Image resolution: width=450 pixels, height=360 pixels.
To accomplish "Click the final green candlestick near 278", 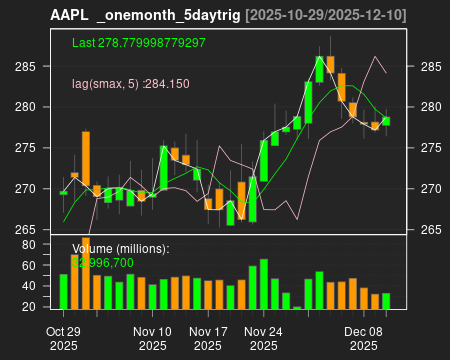I will click(386, 121).
